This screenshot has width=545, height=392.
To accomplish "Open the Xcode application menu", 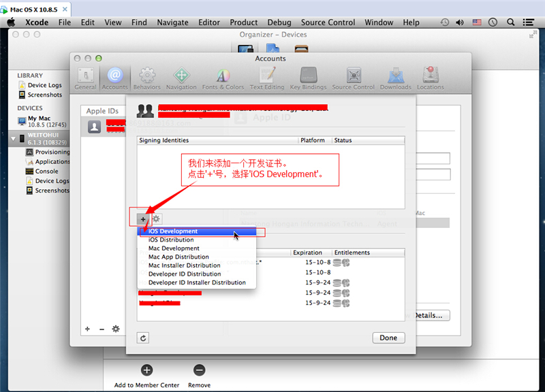I will (x=37, y=22).
